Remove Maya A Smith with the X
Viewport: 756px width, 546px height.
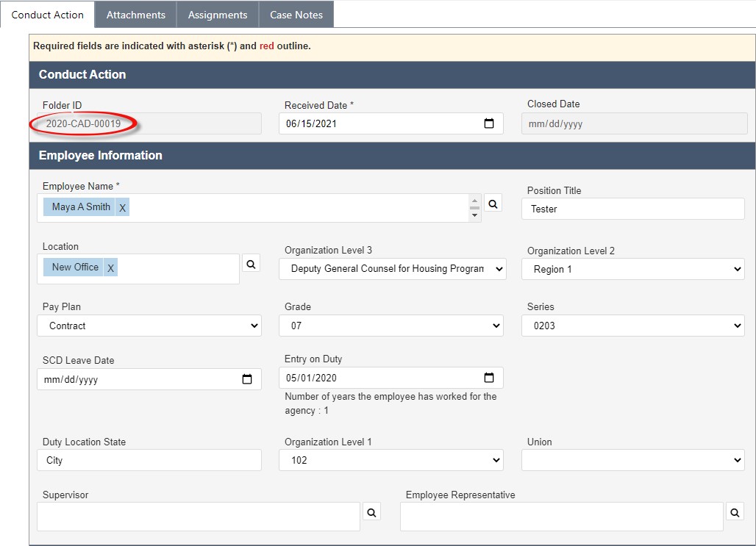[x=123, y=207]
